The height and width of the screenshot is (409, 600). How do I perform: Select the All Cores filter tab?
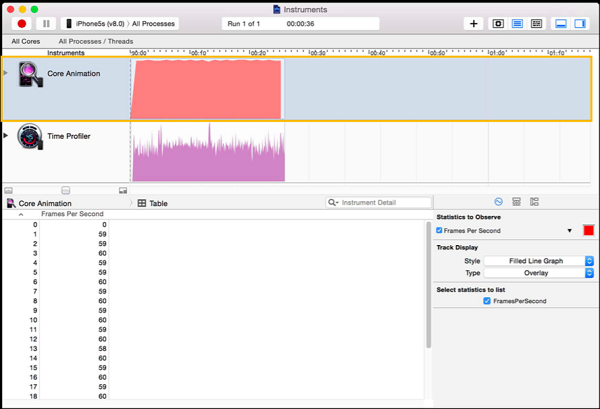pos(25,41)
